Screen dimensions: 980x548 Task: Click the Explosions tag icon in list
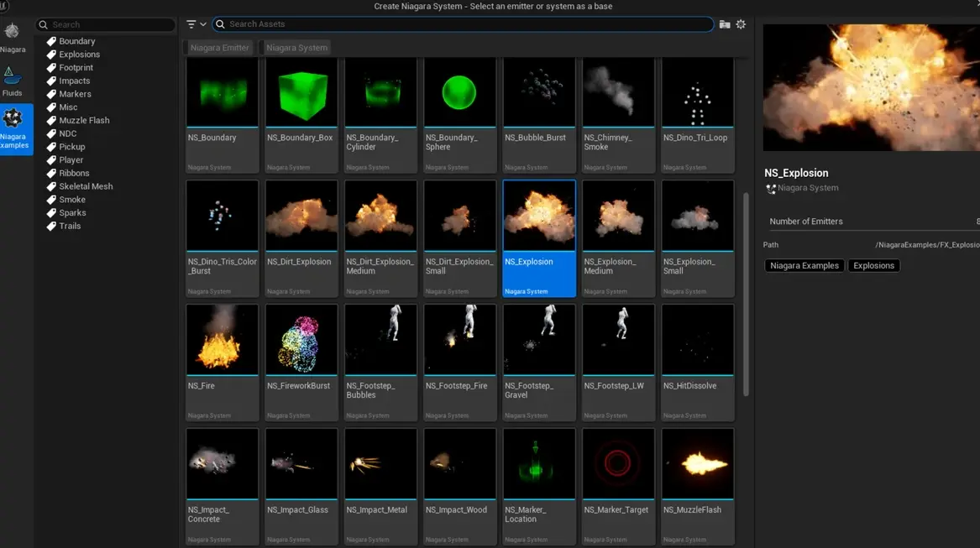pyautogui.click(x=51, y=55)
